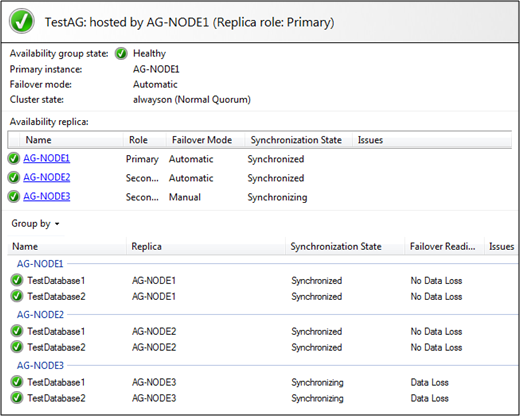The width and height of the screenshot is (520, 416).
Task: Open the AG-NODE1 replica link
Action: 47,158
